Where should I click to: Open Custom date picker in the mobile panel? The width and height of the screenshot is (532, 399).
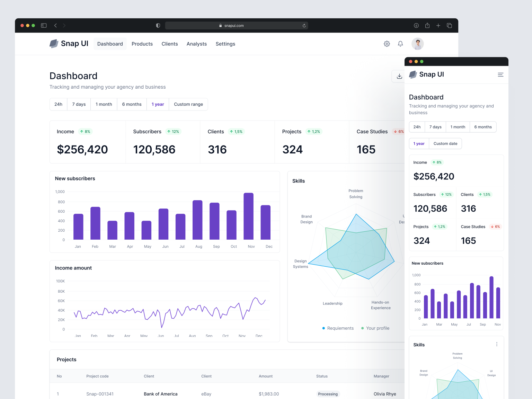445,143
